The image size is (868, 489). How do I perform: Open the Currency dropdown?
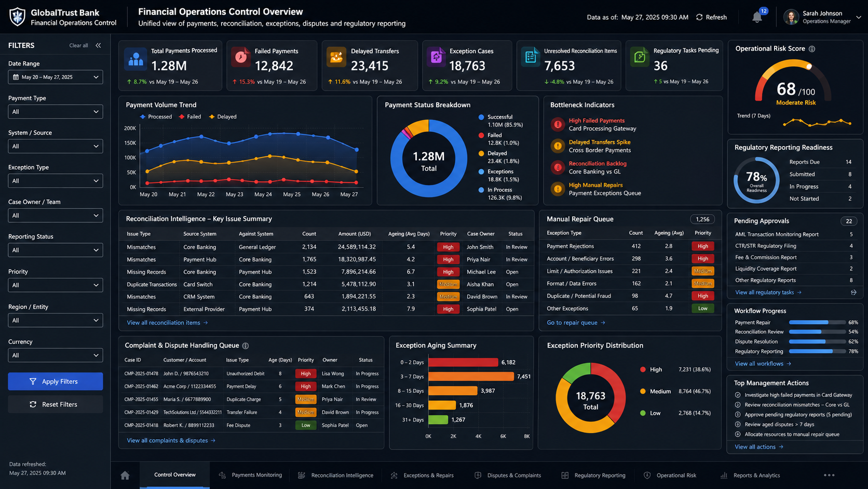[56, 355]
